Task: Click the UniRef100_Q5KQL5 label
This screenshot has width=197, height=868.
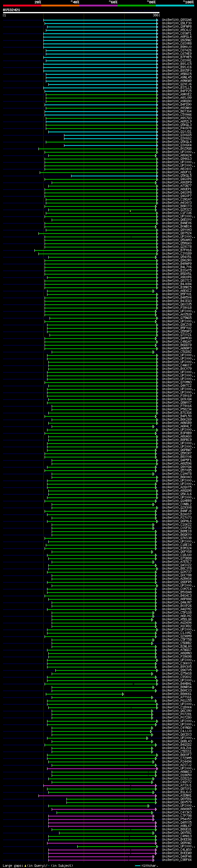Action: (177, 176)
